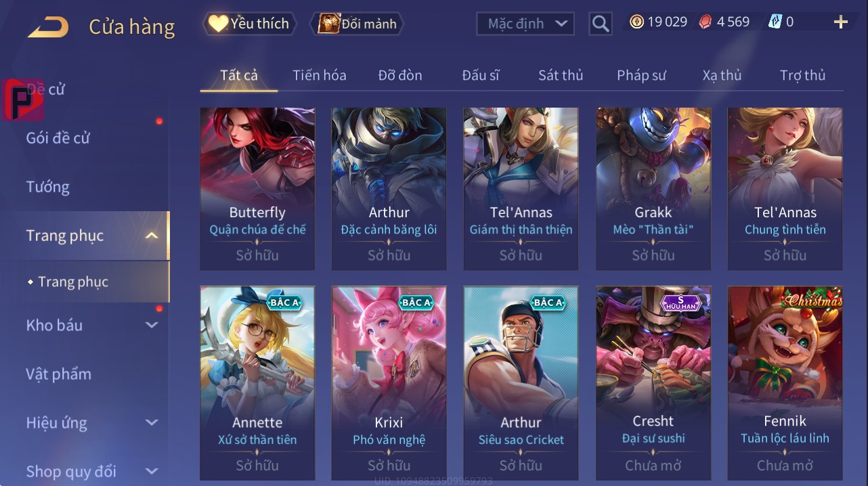Viewport: 868px width, 486px height.
Task: Expand the Hiệu ứng sidebar section
Action: [152, 423]
